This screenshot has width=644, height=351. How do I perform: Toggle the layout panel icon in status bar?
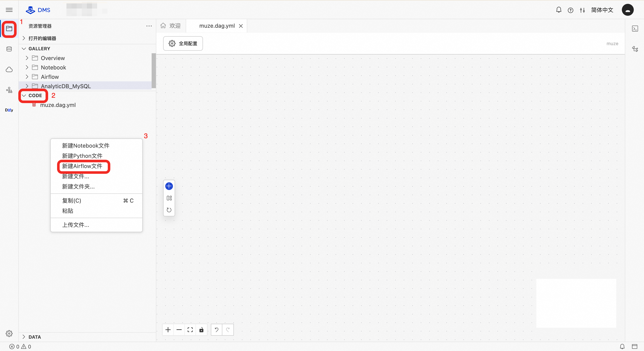[x=634, y=347]
